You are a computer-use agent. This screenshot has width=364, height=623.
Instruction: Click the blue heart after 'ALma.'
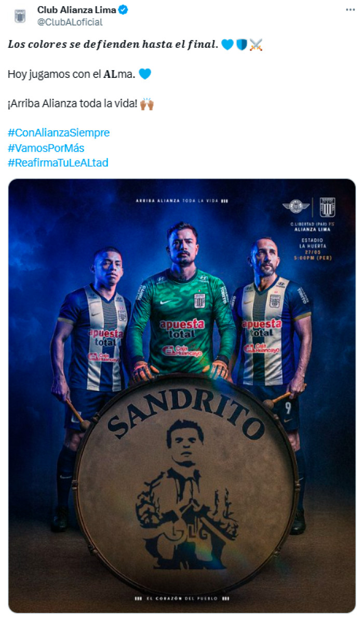(x=145, y=74)
